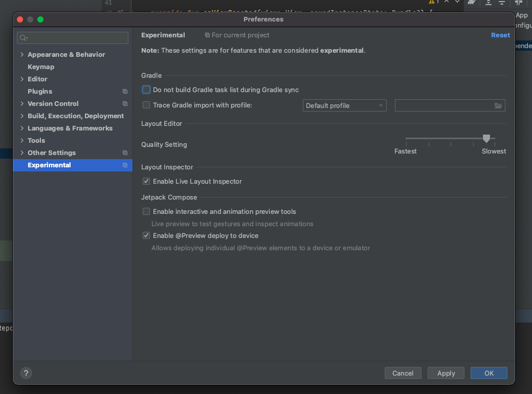
Task: Click the project-level icon next to Version Control
Action: pos(125,104)
